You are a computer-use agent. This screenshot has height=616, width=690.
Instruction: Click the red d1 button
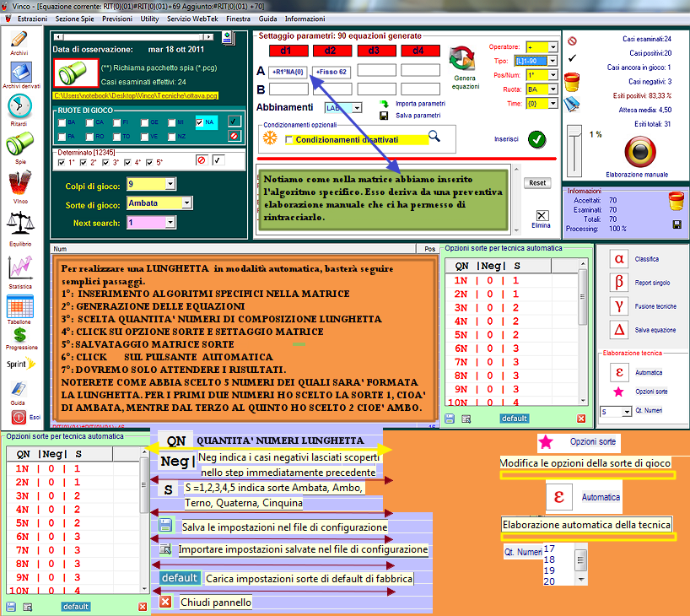(x=288, y=51)
